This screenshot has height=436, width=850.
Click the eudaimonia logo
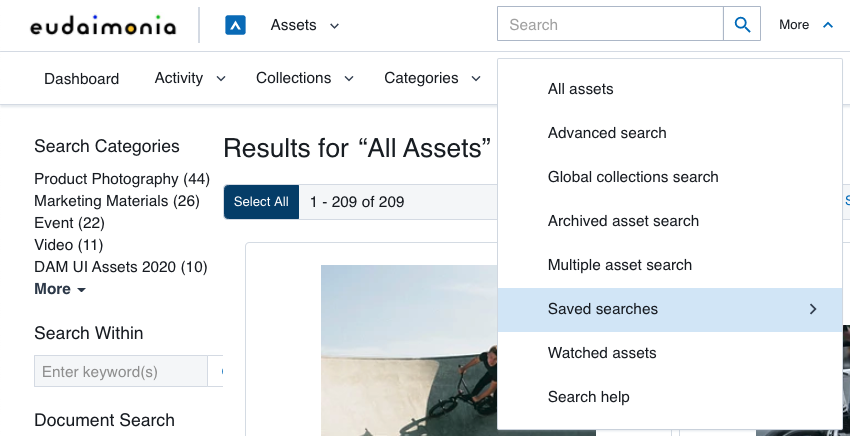[x=103, y=25]
